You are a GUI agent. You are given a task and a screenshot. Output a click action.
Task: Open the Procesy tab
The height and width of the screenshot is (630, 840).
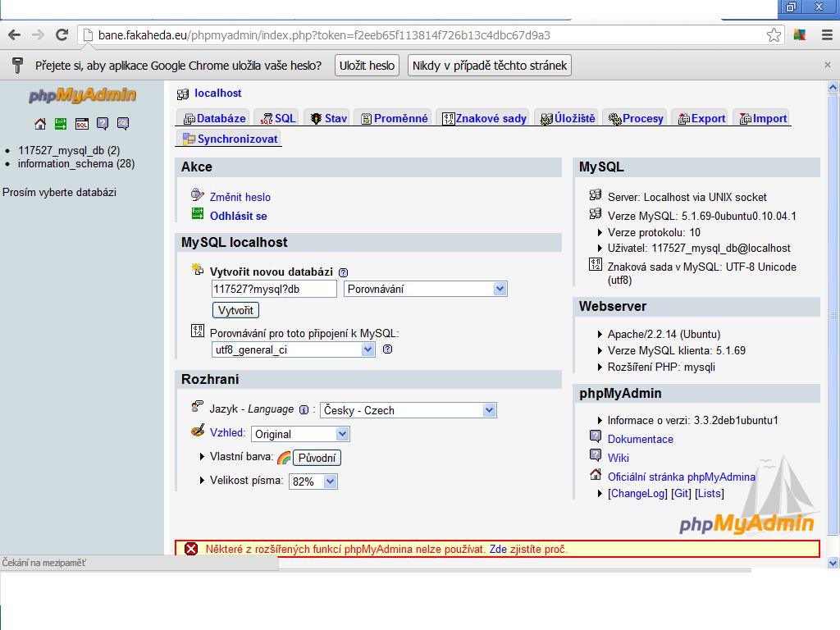[636, 118]
